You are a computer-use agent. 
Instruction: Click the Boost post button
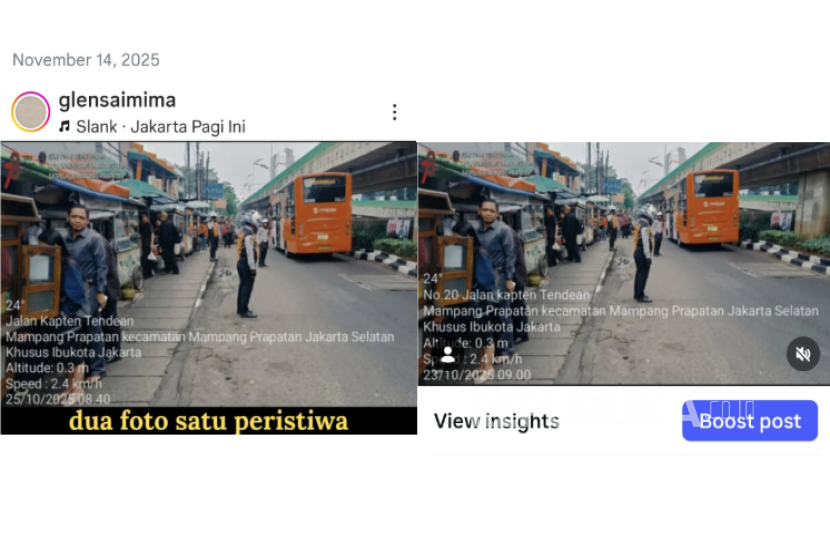[750, 420]
